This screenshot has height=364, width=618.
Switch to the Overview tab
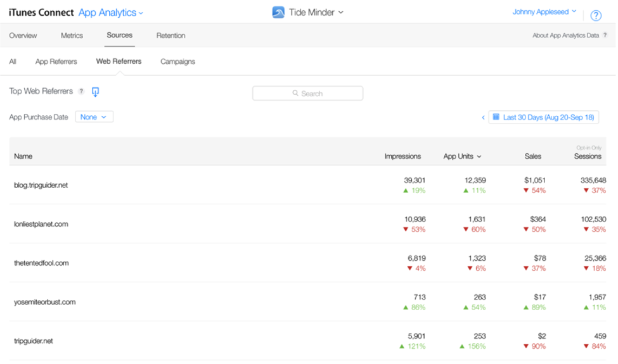click(x=23, y=35)
